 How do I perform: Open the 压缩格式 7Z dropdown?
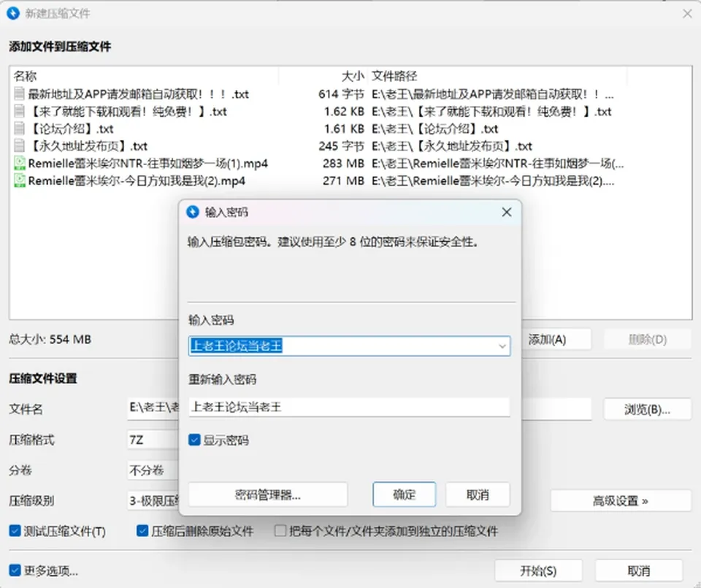click(153, 440)
